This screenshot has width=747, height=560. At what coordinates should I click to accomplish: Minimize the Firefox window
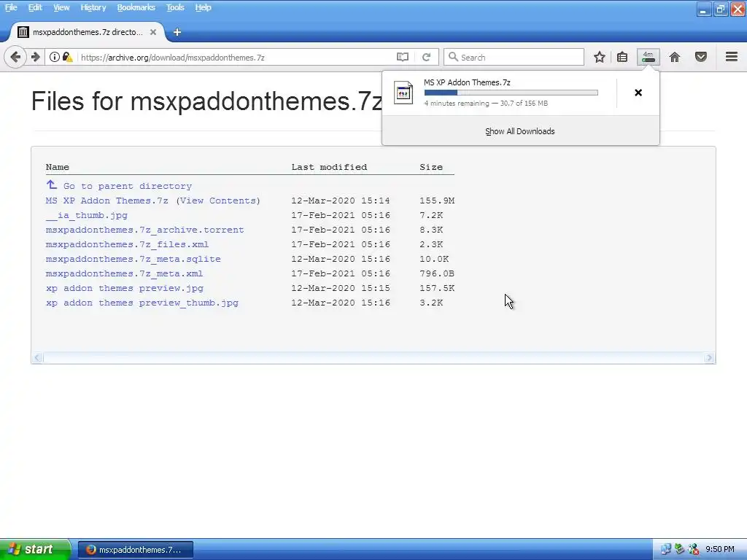[x=704, y=9]
